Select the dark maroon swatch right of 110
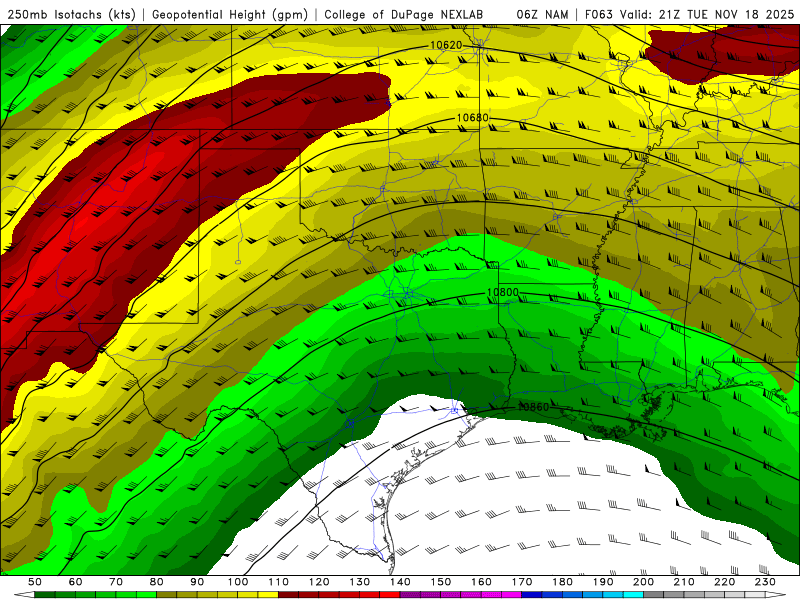Image resolution: width=800 pixels, height=600 pixels. [288, 595]
